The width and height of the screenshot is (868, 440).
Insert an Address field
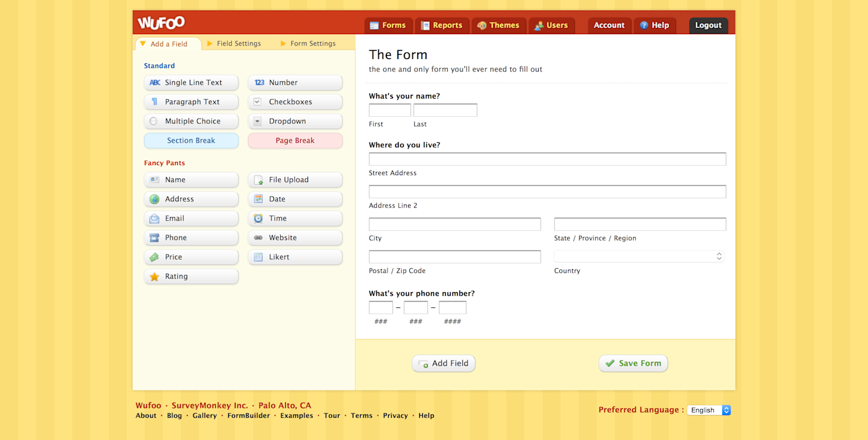191,199
